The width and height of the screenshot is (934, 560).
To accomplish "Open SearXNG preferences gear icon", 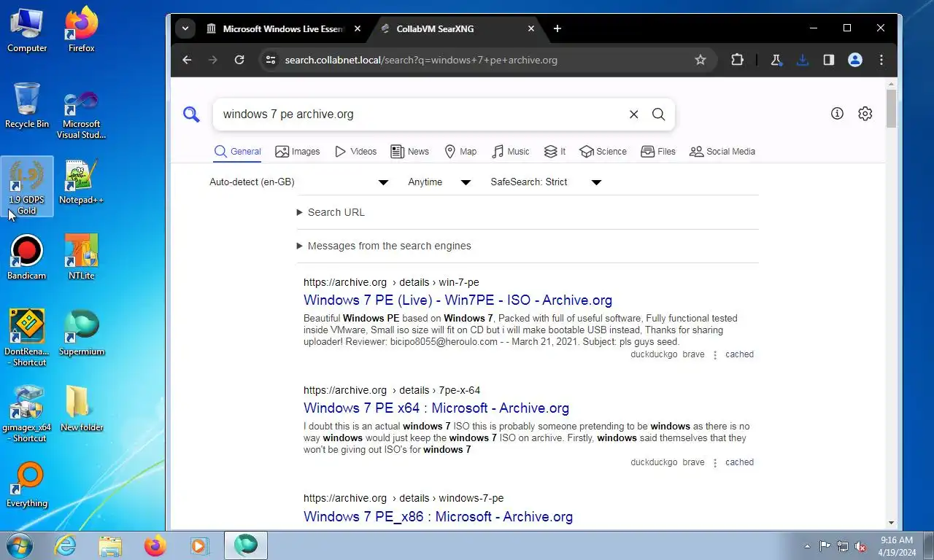I will pos(865,114).
